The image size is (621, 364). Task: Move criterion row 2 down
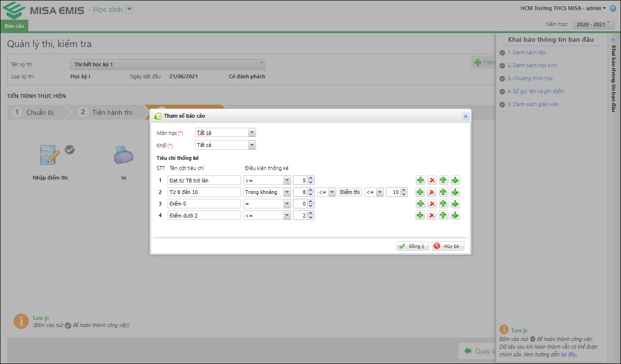pos(455,192)
